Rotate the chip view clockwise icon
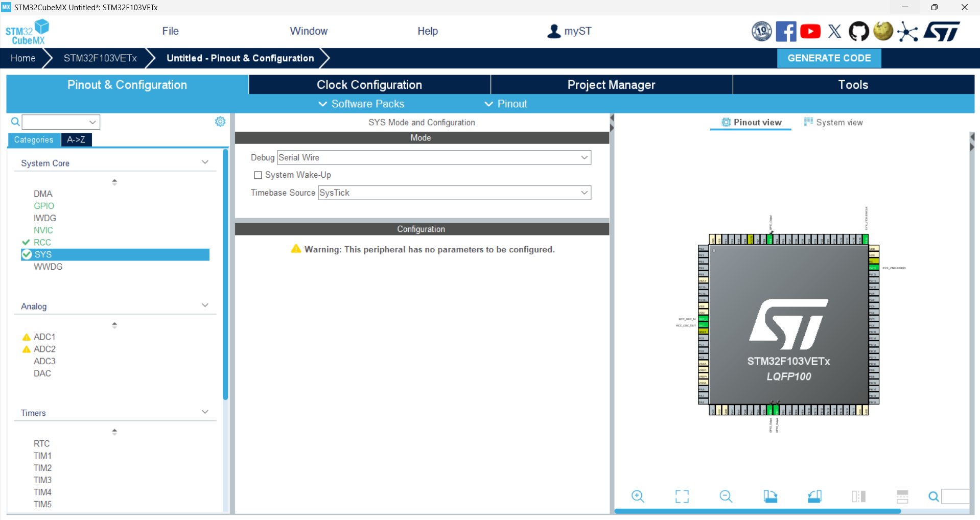 coord(770,496)
